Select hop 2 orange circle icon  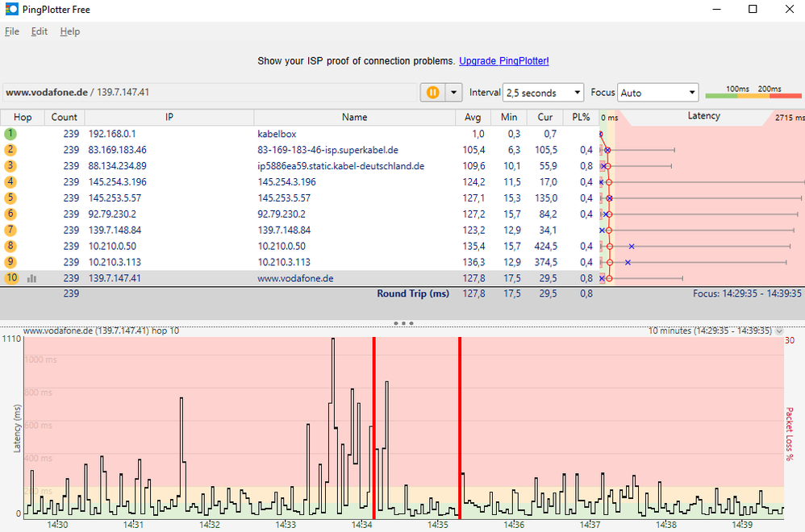click(10, 150)
